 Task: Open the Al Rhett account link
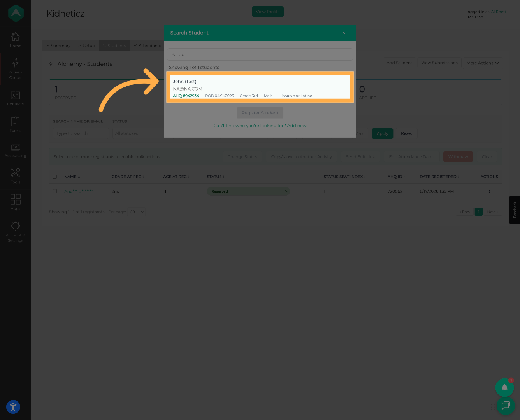coord(499,12)
